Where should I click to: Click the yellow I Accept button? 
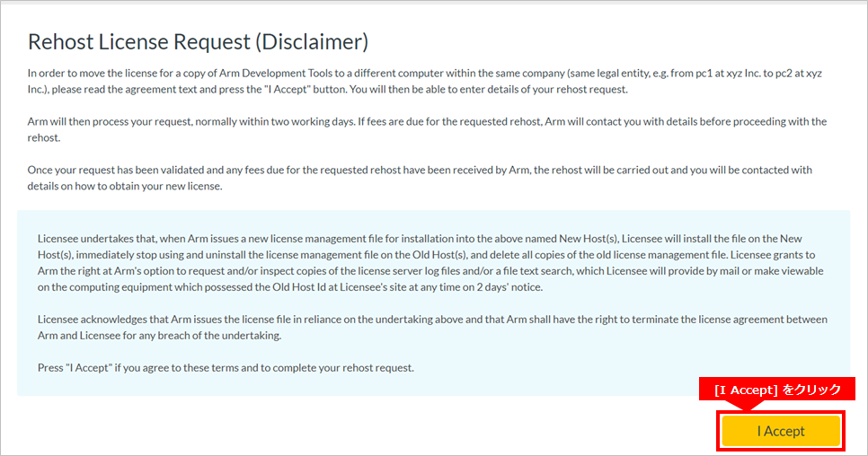point(781,431)
